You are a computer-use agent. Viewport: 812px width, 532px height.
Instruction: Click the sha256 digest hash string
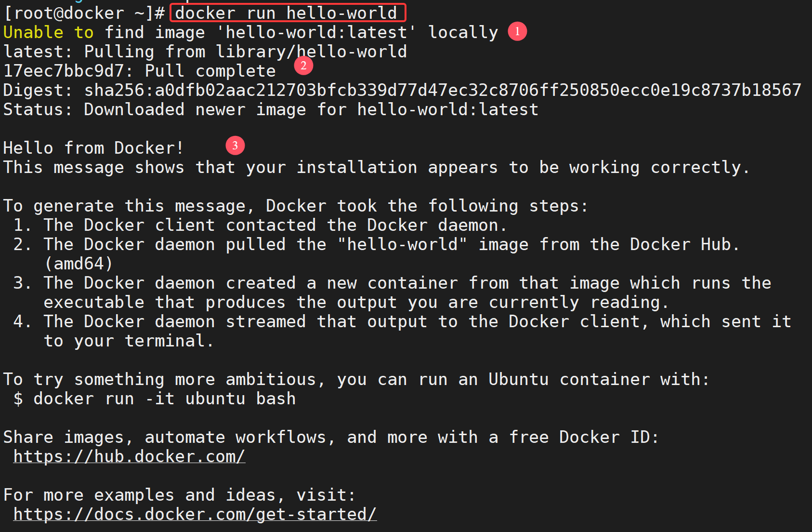443,90
